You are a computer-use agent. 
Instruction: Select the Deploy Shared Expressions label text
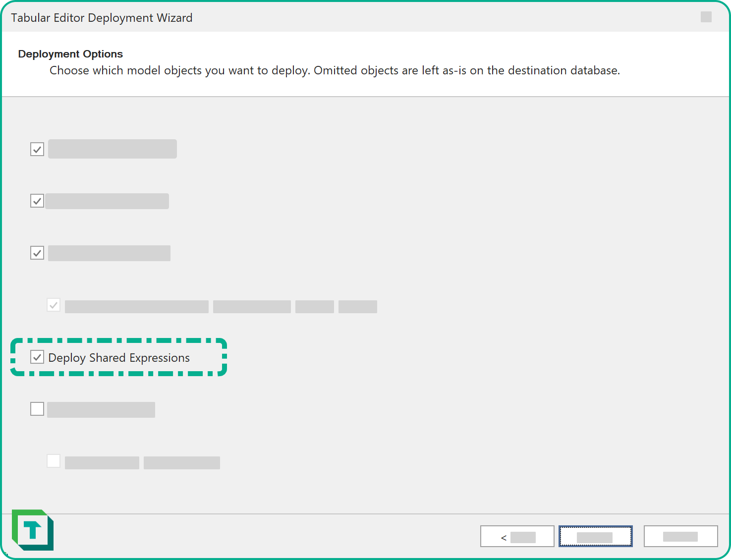click(x=118, y=357)
